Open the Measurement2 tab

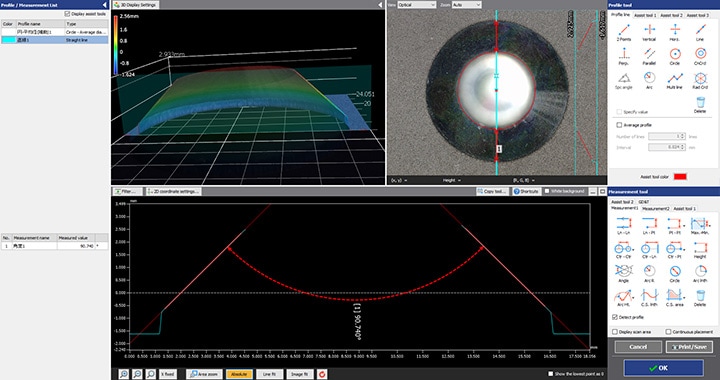[x=655, y=208]
